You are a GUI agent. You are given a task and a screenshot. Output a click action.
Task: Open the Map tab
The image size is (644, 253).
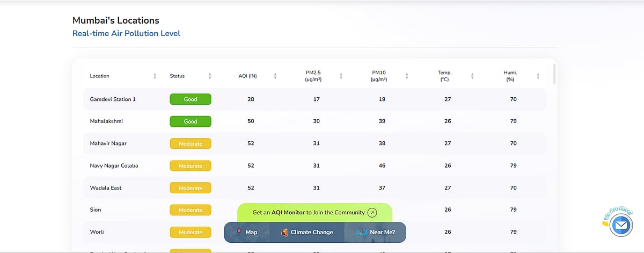(x=247, y=233)
